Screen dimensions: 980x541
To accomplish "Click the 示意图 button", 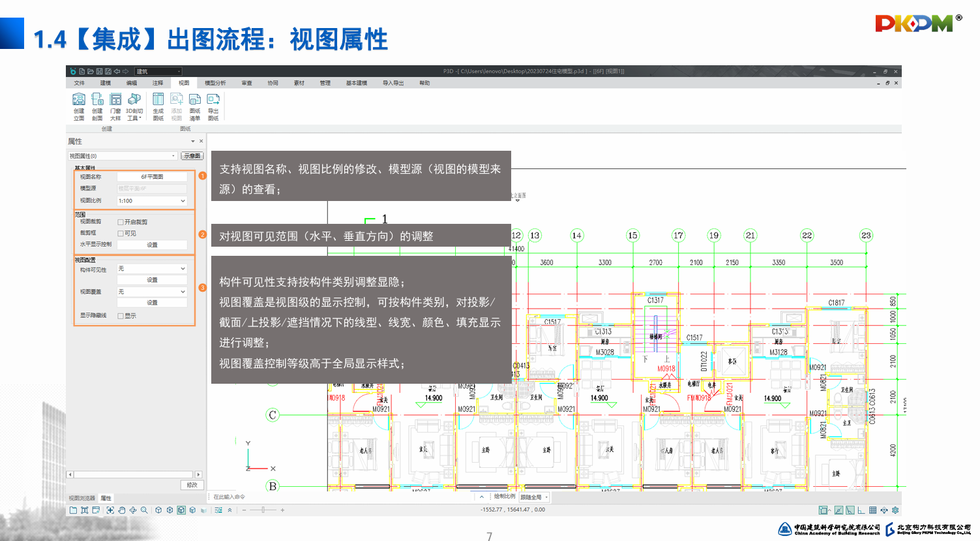I will 192,156.
